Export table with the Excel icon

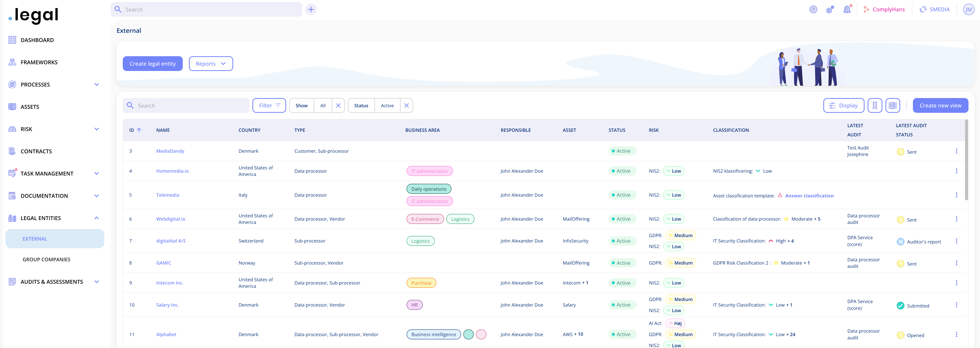click(x=893, y=106)
